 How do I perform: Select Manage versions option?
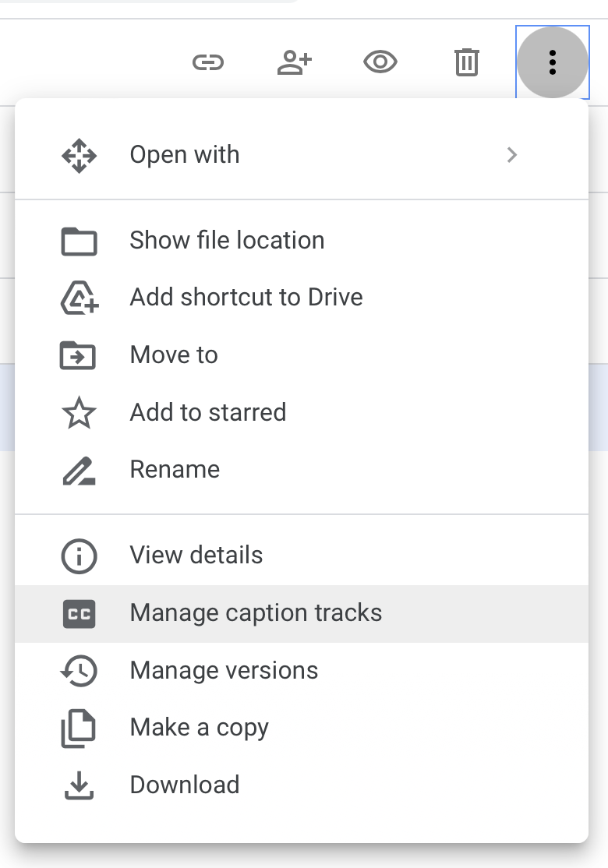tap(224, 671)
